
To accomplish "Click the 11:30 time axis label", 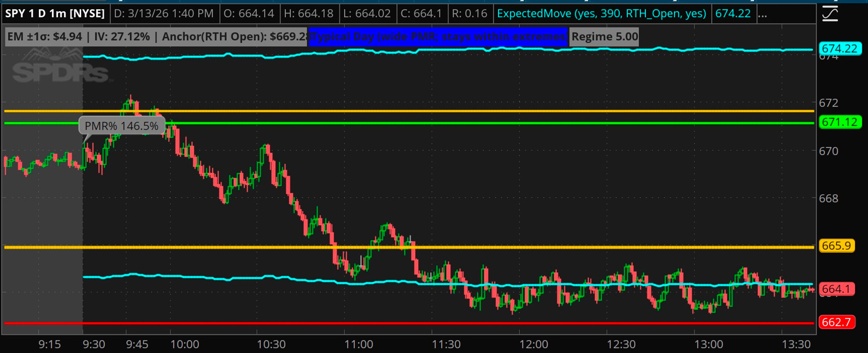I will [x=446, y=345].
